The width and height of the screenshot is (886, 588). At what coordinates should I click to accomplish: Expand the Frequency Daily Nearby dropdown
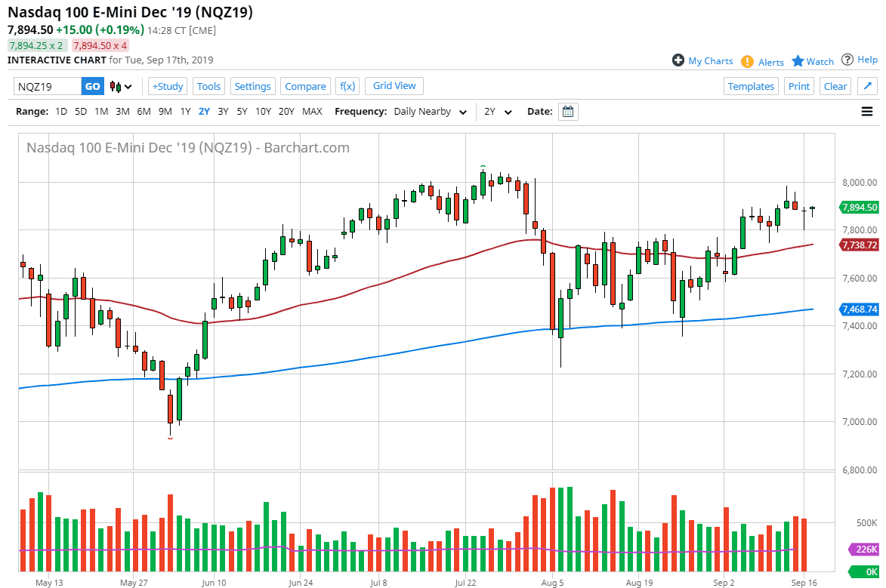tap(429, 112)
